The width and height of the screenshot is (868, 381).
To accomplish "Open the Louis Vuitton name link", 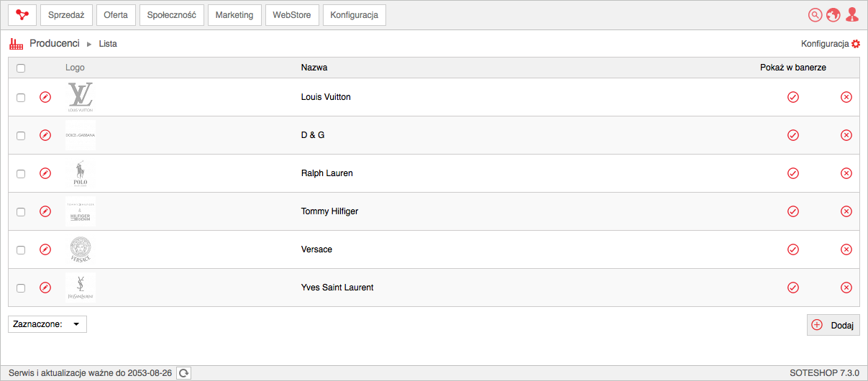I will 326,97.
